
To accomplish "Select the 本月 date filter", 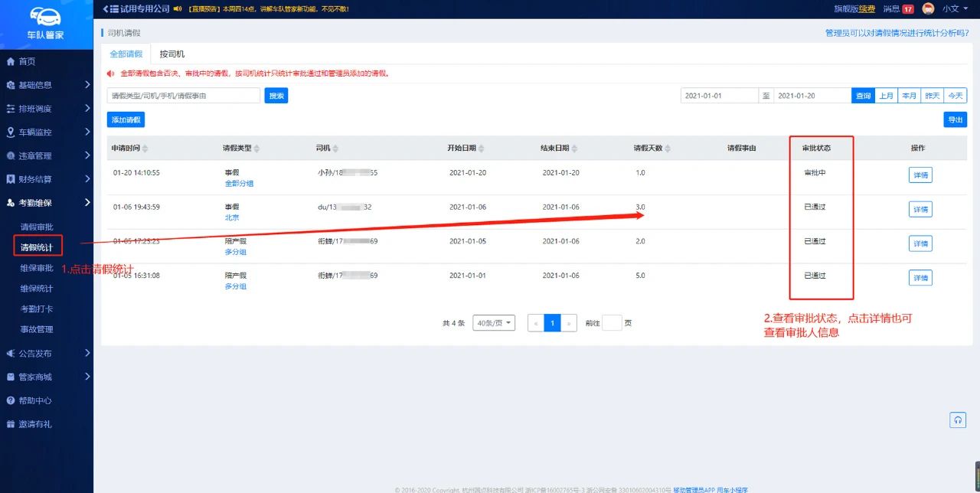I will click(x=909, y=96).
